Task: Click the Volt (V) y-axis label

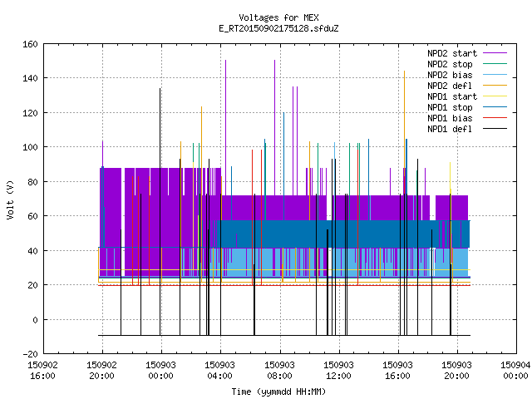Action: [x=10, y=199]
